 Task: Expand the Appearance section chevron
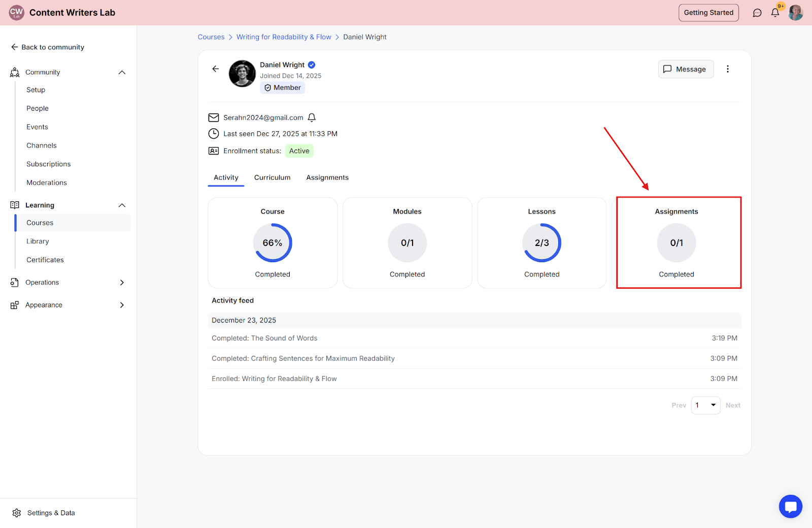(x=122, y=305)
